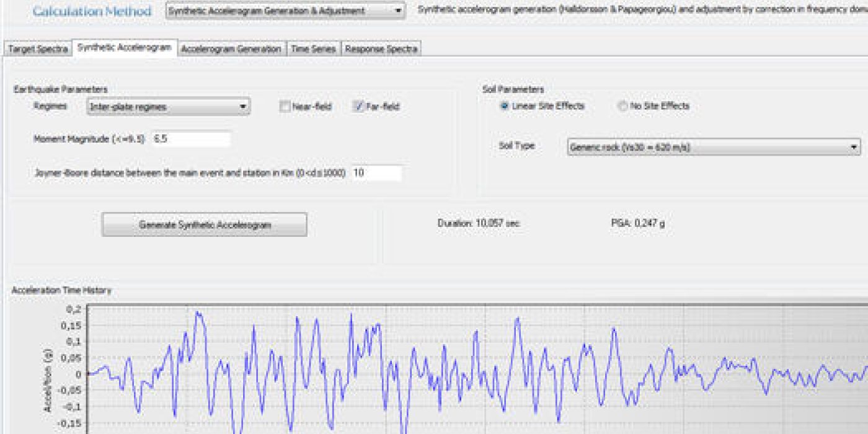868x434 pixels.
Task: Open the Calculation Method dropdown
Action: click(x=286, y=11)
